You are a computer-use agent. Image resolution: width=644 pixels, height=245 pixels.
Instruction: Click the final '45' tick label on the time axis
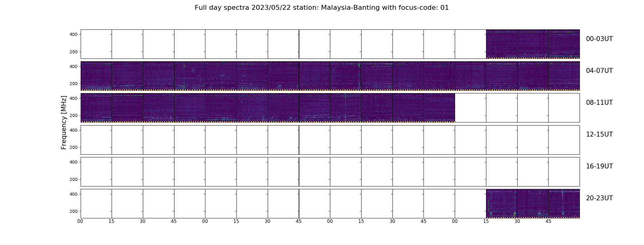(548, 221)
